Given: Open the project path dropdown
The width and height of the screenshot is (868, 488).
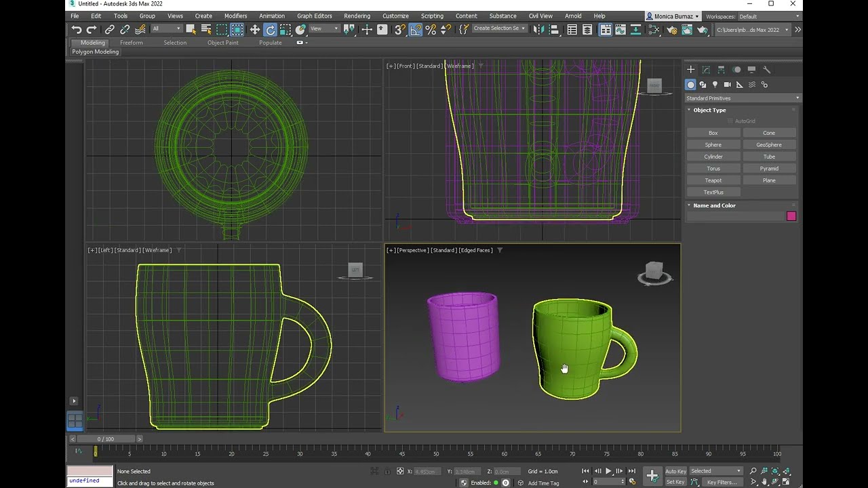Looking at the screenshot, I should click(753, 29).
